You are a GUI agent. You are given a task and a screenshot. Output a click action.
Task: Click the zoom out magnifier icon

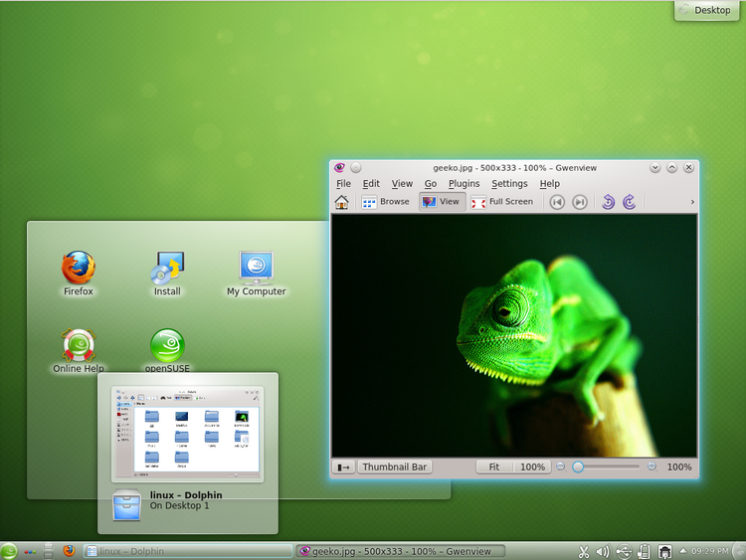[x=561, y=467]
